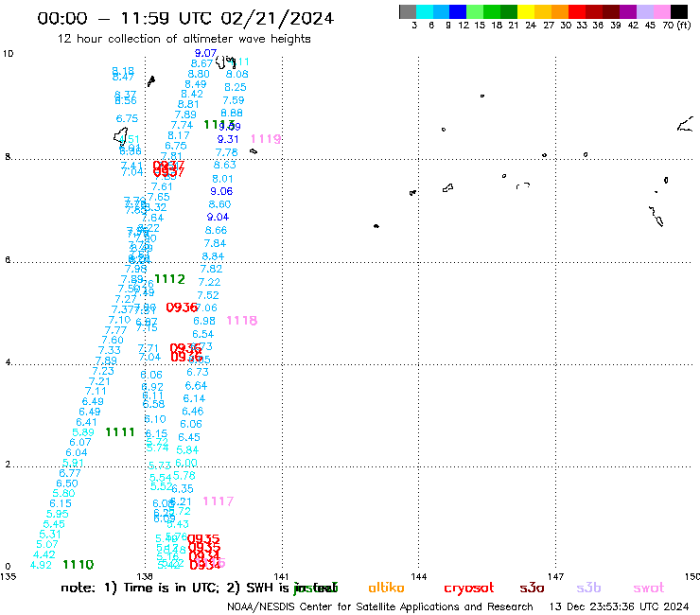The height and width of the screenshot is (615, 700).
Task: Click the NOAA/NESDIS credit line
Action: click(380, 607)
